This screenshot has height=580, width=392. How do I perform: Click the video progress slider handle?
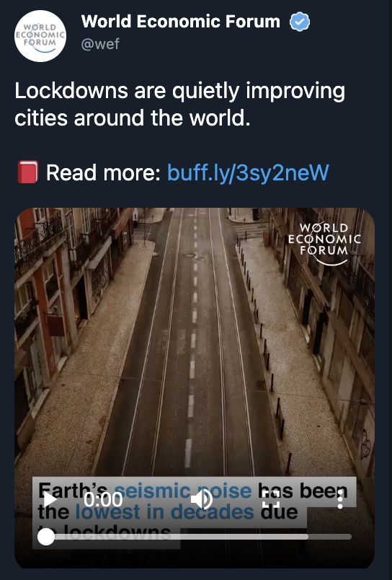coord(46,537)
